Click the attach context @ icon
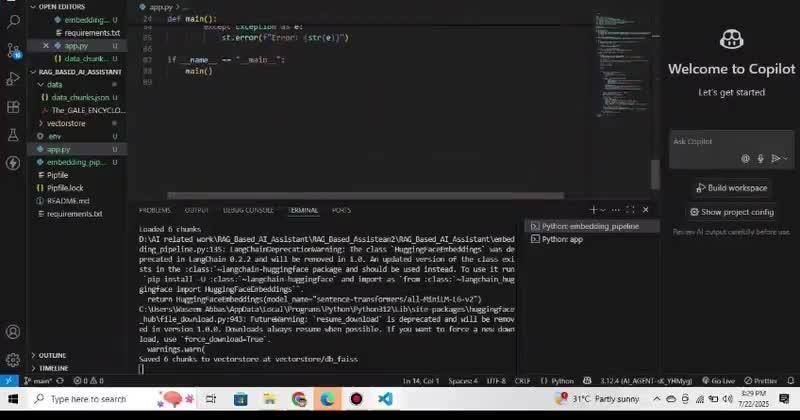 click(x=745, y=159)
